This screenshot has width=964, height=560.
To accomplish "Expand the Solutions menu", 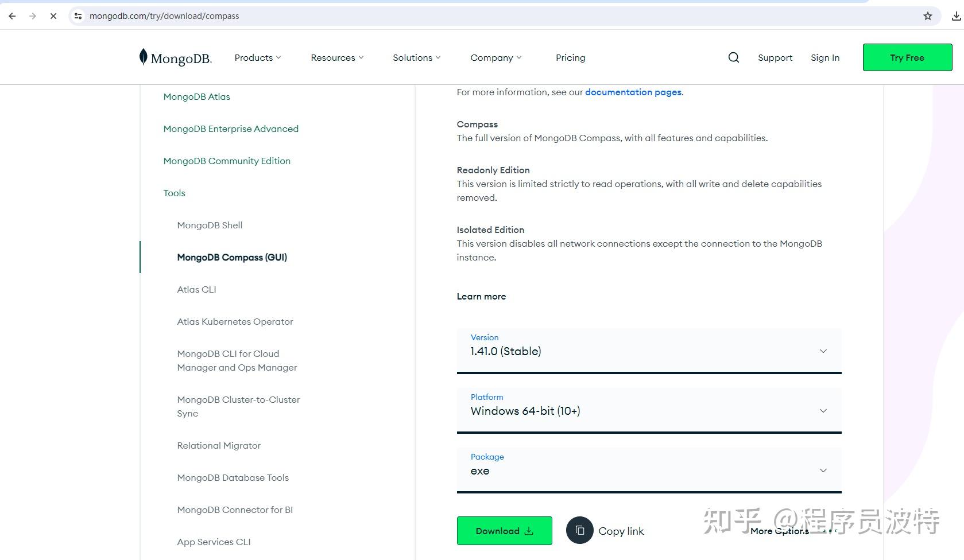I will point(416,57).
